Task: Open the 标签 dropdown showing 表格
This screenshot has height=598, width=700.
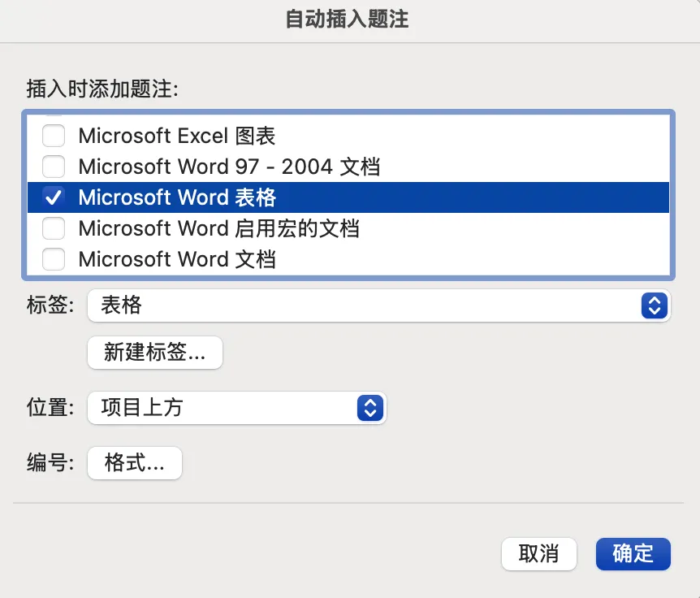Action: pyautogui.click(x=379, y=305)
